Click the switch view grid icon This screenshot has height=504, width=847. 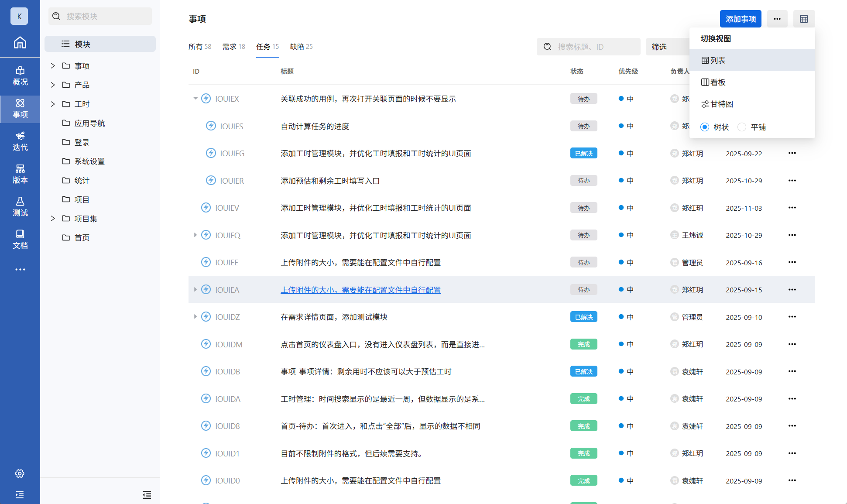(804, 19)
